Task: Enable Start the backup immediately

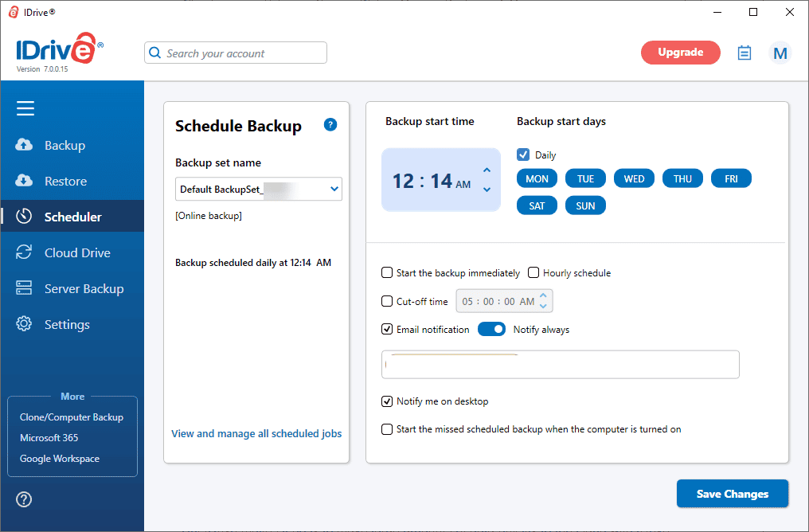Action: (387, 272)
